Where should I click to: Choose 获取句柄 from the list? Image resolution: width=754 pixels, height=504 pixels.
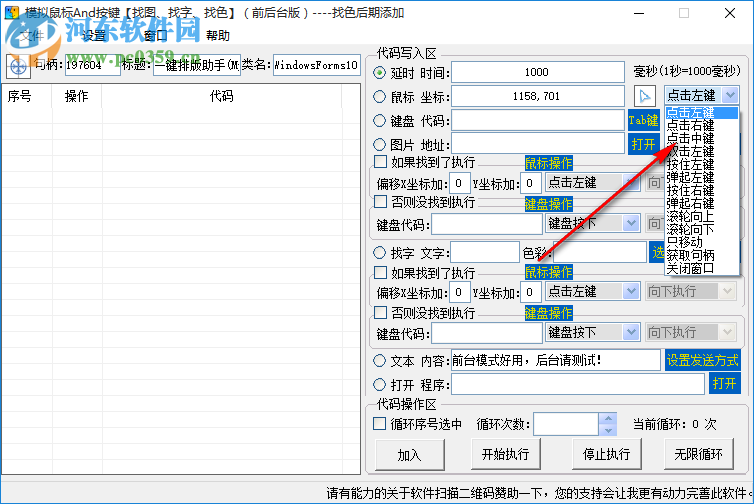click(x=702, y=255)
